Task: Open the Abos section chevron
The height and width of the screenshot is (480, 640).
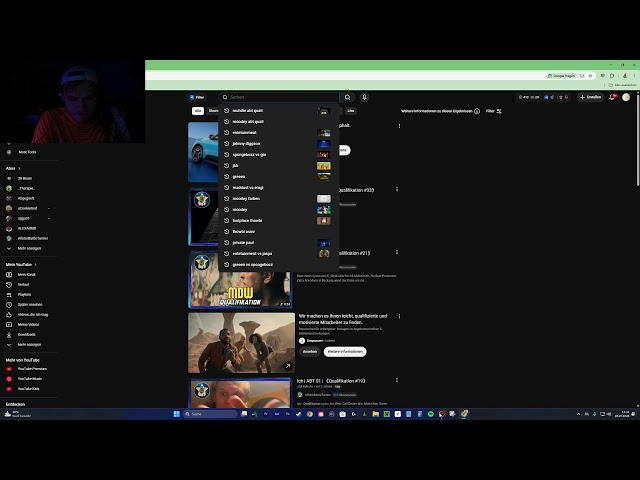Action: [x=19, y=168]
